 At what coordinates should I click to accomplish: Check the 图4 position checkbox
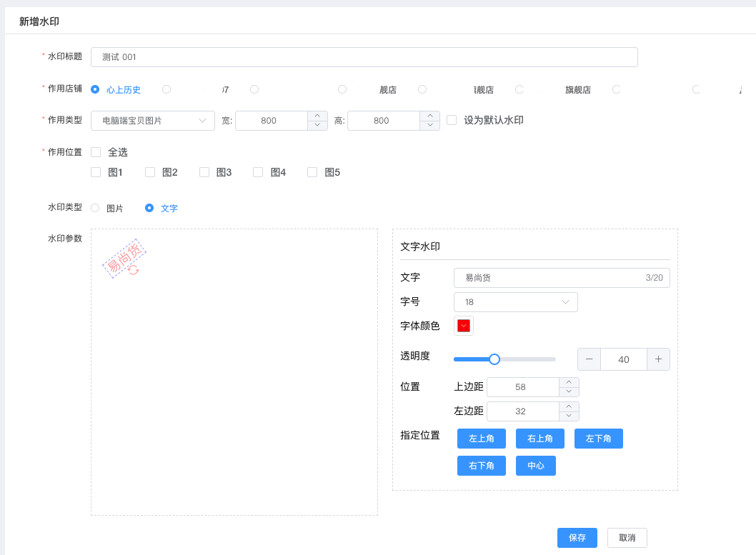258,172
